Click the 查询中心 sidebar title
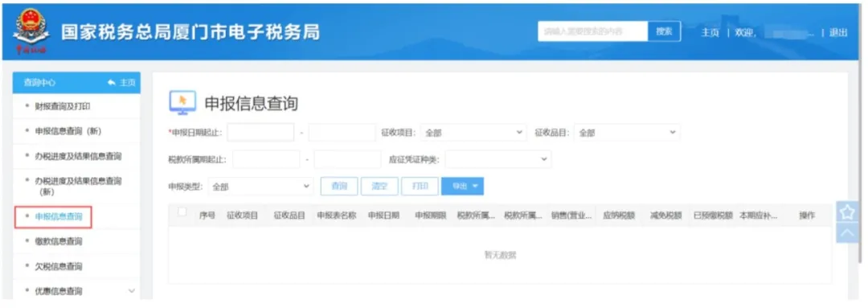 click(39, 83)
